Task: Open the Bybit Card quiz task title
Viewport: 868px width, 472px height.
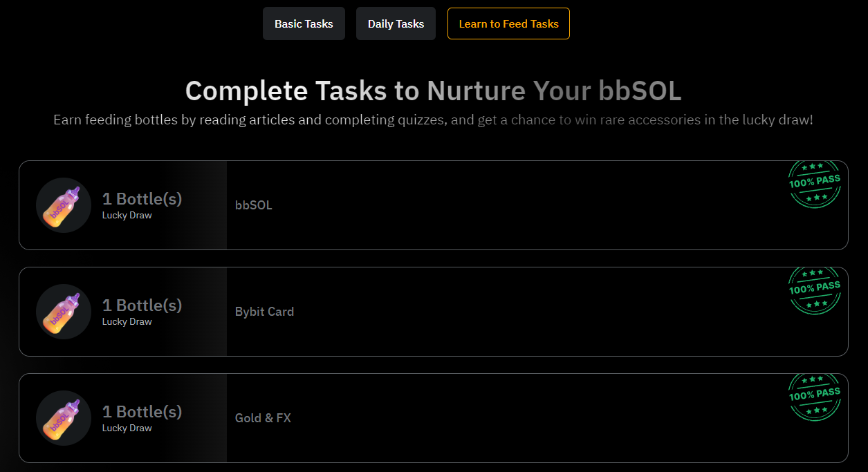Action: [264, 312]
